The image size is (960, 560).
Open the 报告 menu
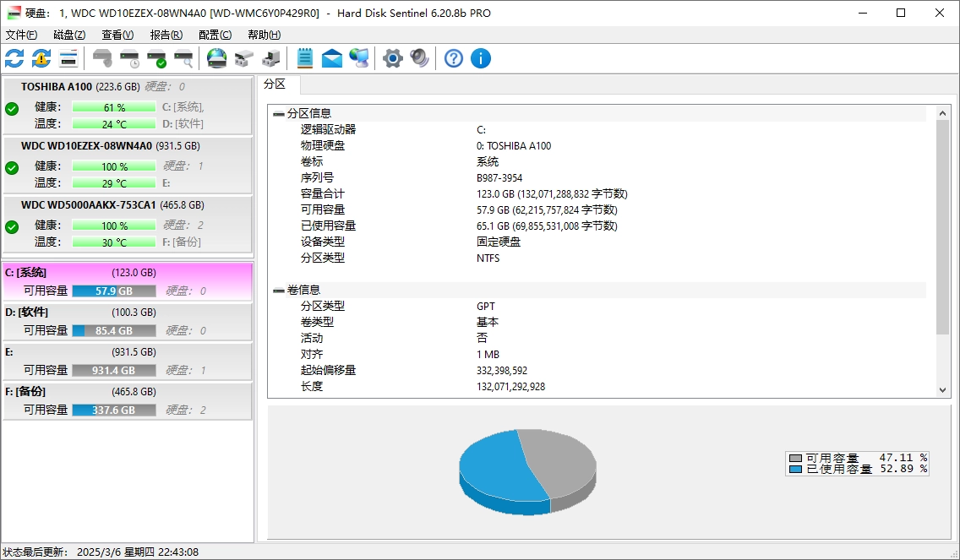[x=166, y=35]
